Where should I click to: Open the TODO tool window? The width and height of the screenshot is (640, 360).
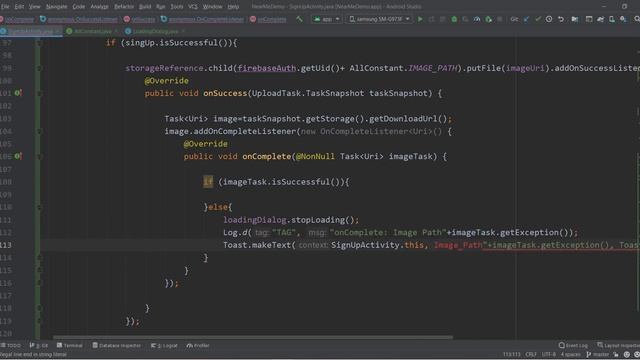(11, 345)
